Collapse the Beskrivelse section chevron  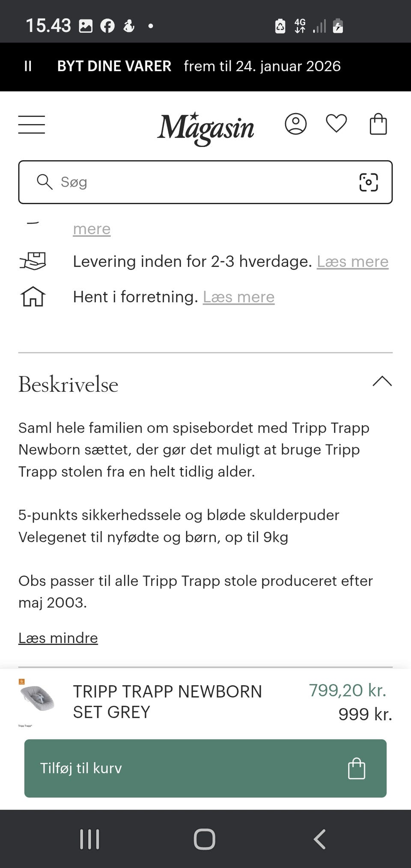tap(382, 381)
